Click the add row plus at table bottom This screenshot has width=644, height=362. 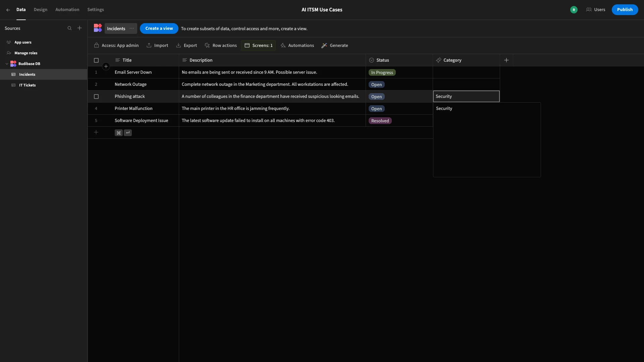[96, 132]
